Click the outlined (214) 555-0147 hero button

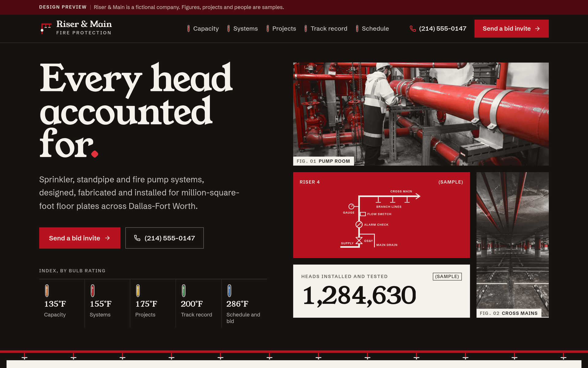pos(164,238)
